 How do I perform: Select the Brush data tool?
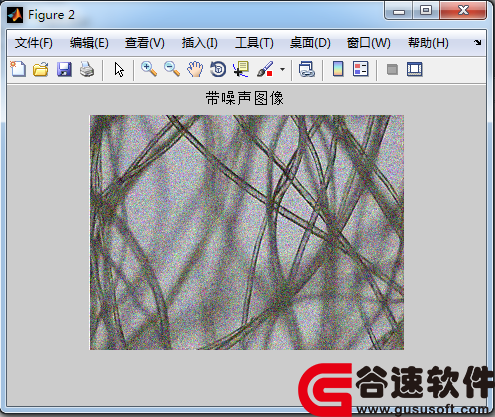click(x=265, y=69)
